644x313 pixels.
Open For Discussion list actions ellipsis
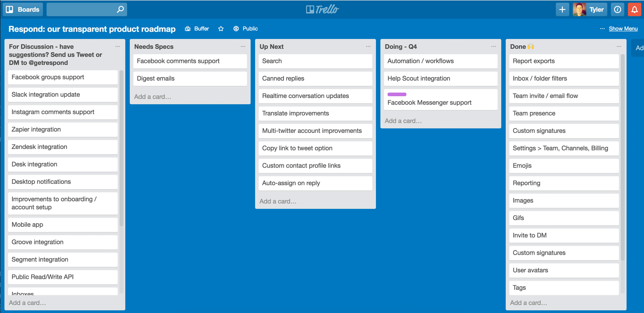coord(118,47)
